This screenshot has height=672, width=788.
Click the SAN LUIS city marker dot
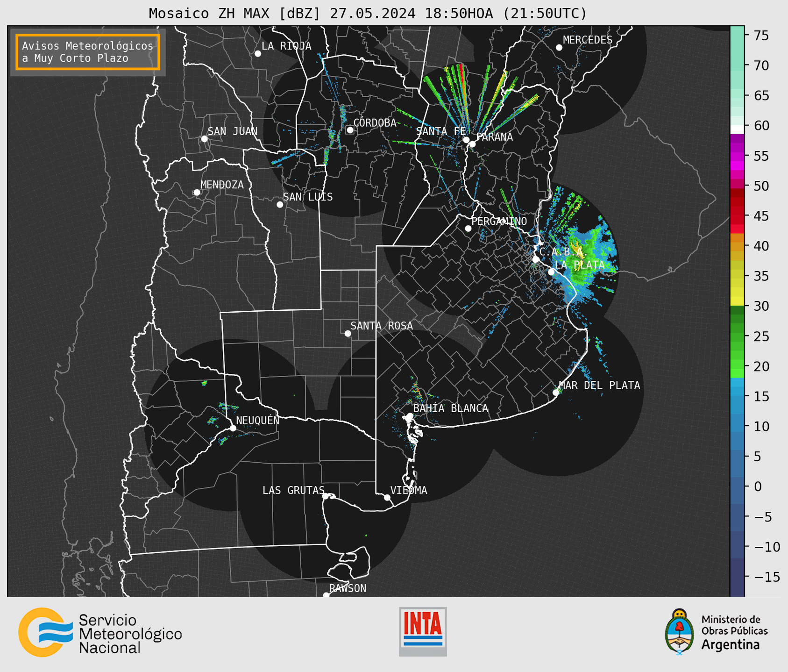(280, 205)
